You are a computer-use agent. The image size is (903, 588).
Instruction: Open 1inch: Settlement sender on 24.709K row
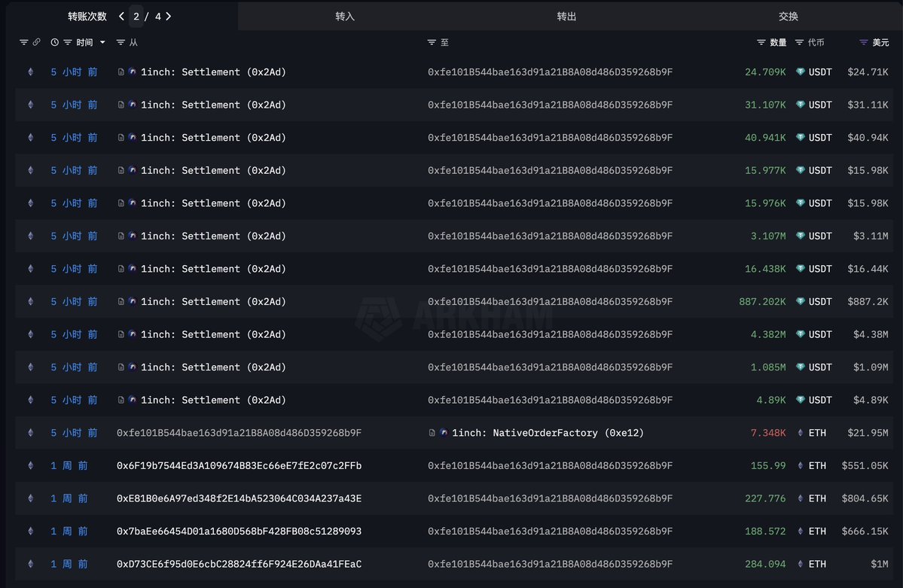pos(213,72)
